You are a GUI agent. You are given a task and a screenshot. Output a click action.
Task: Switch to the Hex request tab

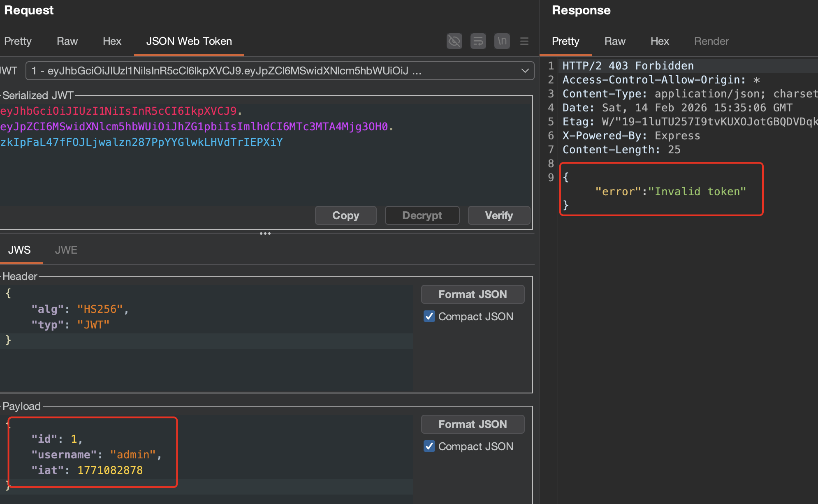pyautogui.click(x=112, y=41)
